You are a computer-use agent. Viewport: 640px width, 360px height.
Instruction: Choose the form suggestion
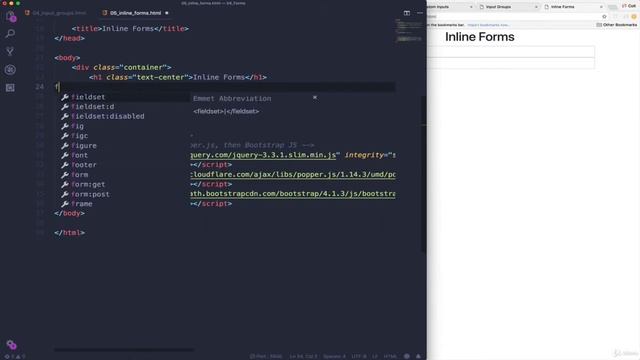pyautogui.click(x=124, y=175)
